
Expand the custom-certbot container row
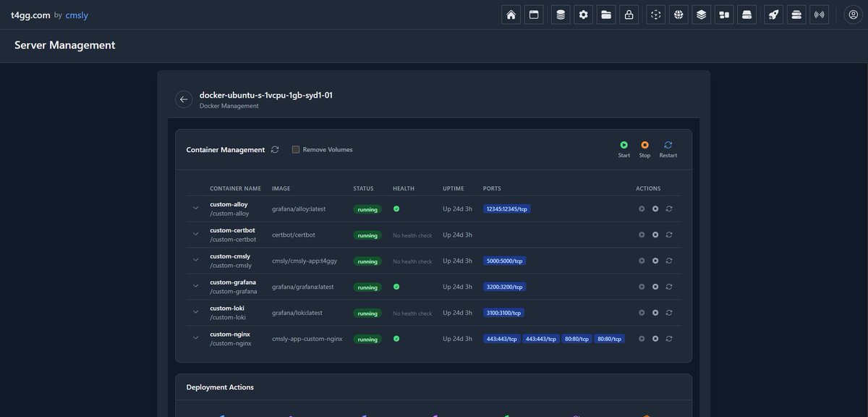[195, 235]
